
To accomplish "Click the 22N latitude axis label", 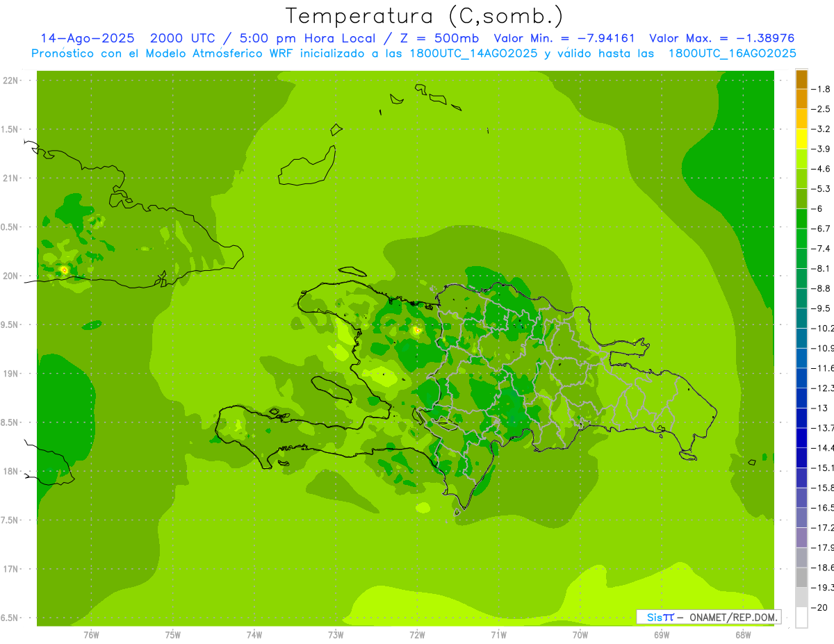I will click(x=11, y=81).
